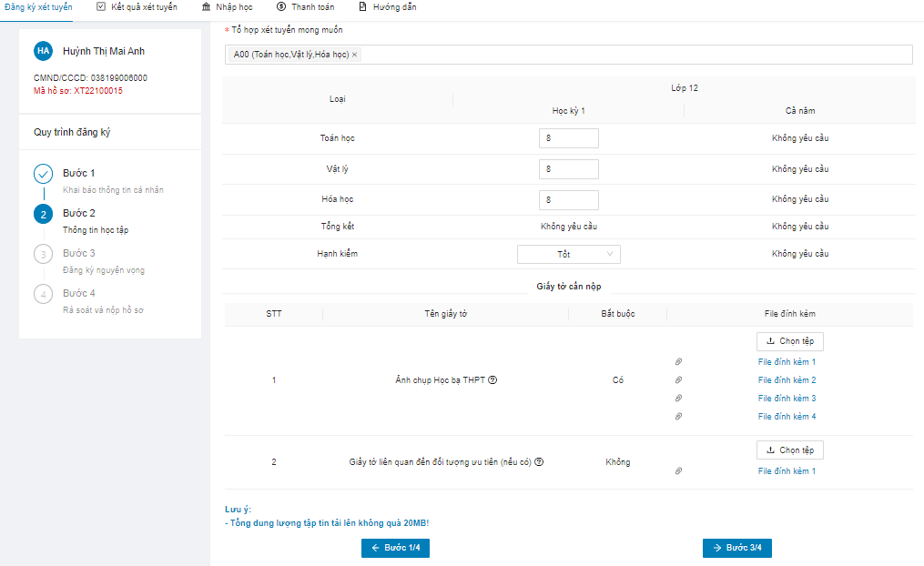Remove the A00 combination tag with x
Image resolution: width=924 pixels, height=566 pixels.
tap(355, 56)
